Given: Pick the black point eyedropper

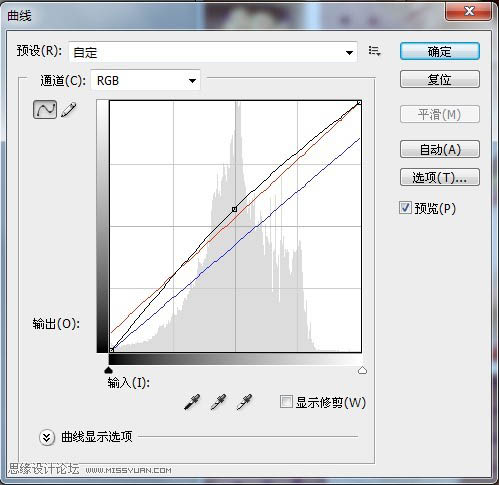Looking at the screenshot, I should click(192, 402).
